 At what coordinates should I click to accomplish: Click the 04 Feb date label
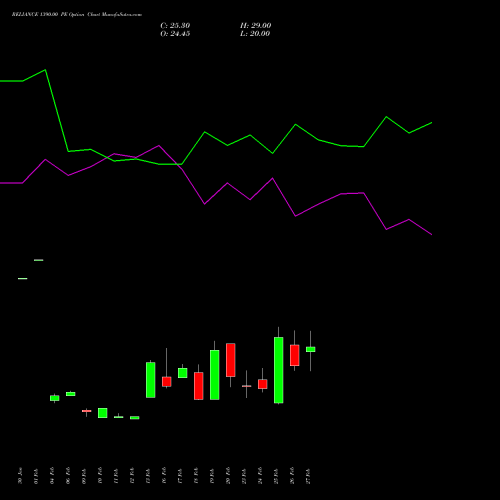point(52,476)
